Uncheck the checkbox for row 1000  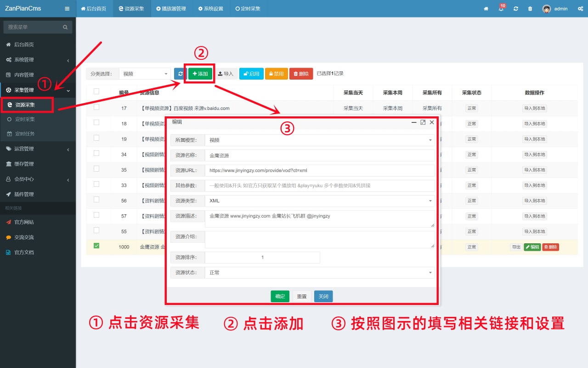96,246
